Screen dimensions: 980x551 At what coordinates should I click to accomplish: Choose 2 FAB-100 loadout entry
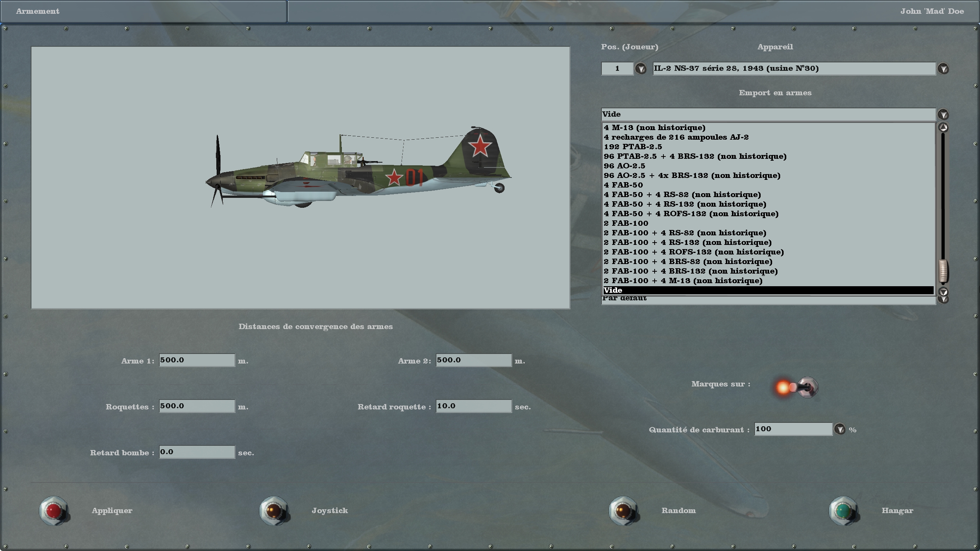(626, 223)
